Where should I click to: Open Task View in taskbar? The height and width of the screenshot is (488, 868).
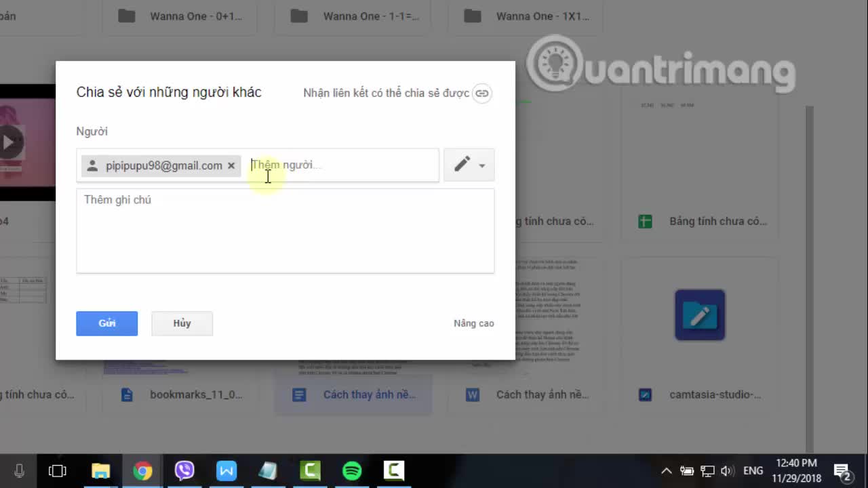(x=58, y=470)
